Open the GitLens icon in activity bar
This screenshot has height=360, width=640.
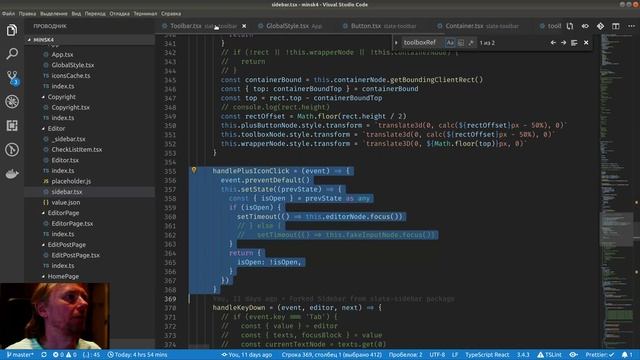point(12,150)
